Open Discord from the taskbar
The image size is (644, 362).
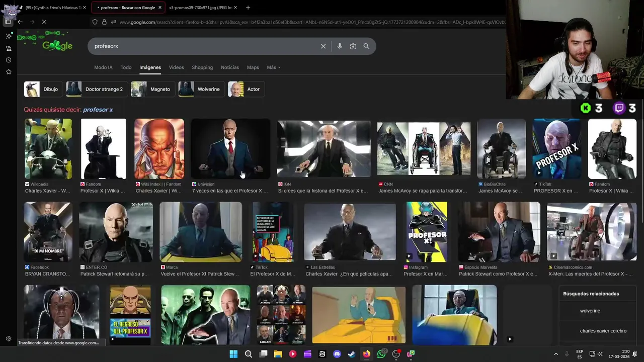point(337,354)
